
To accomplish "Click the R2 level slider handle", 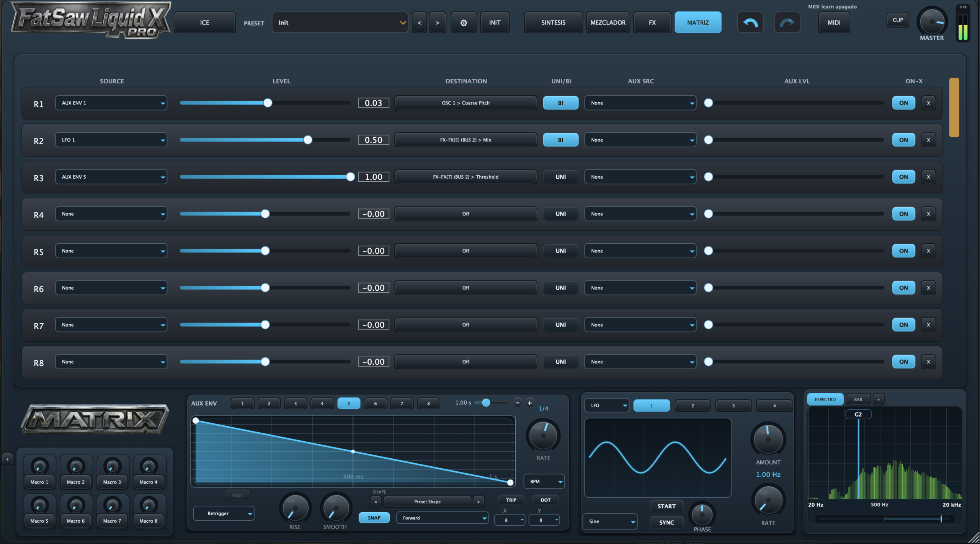I will pyautogui.click(x=308, y=140).
